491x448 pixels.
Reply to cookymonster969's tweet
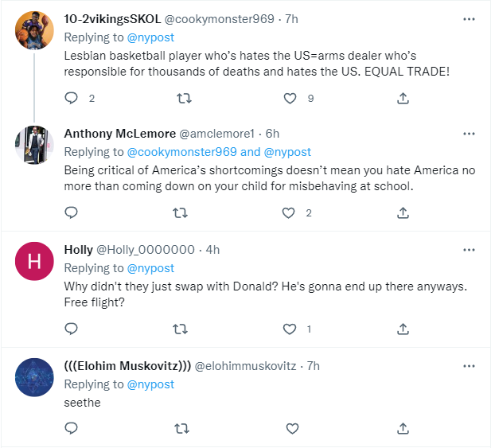(71, 98)
